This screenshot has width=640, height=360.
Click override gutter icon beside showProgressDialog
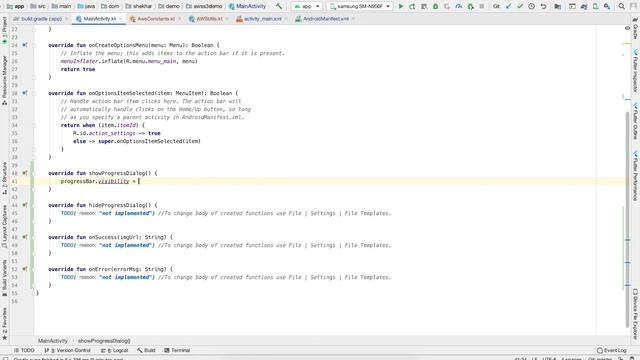[24, 173]
